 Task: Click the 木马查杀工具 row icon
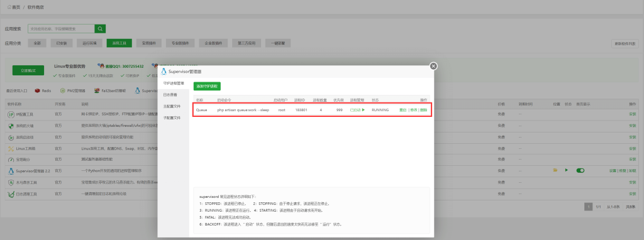click(11, 182)
